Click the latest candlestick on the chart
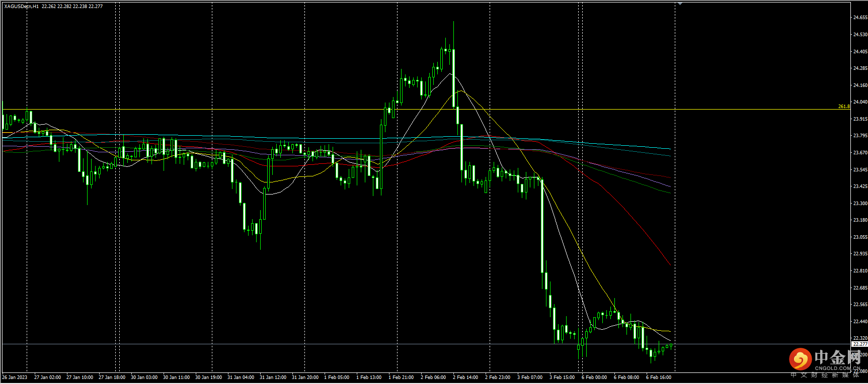The image size is (868, 384). [x=671, y=345]
